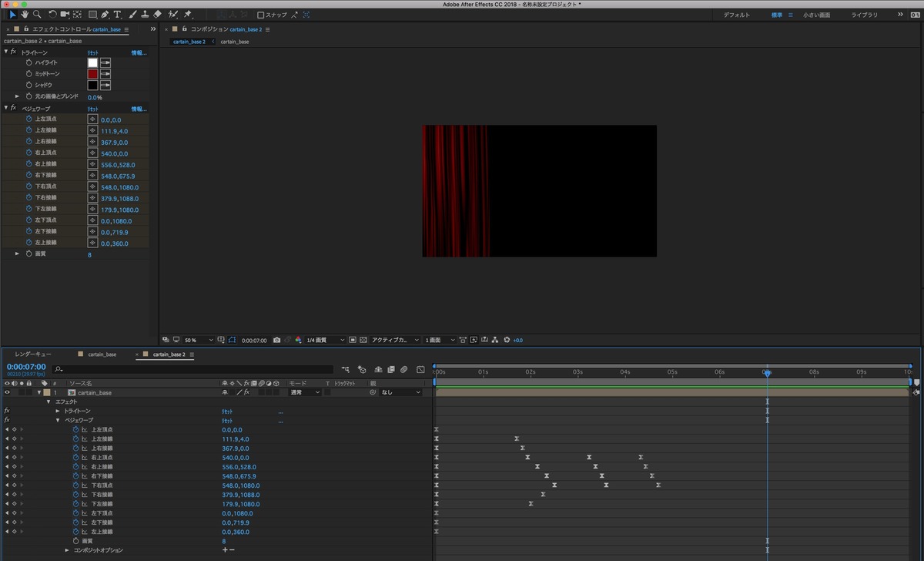Select the Brush tool
Viewport: 924px width, 561px height.
tap(132, 15)
